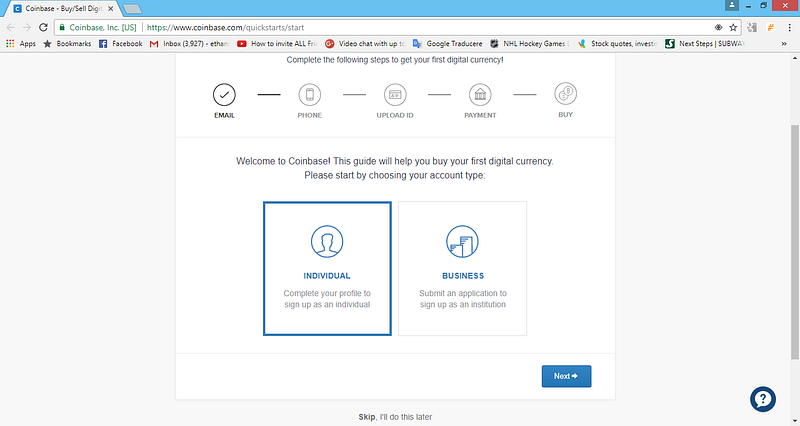Open the Google Traducere bookmark
The height and width of the screenshot is (426, 800).
point(447,44)
